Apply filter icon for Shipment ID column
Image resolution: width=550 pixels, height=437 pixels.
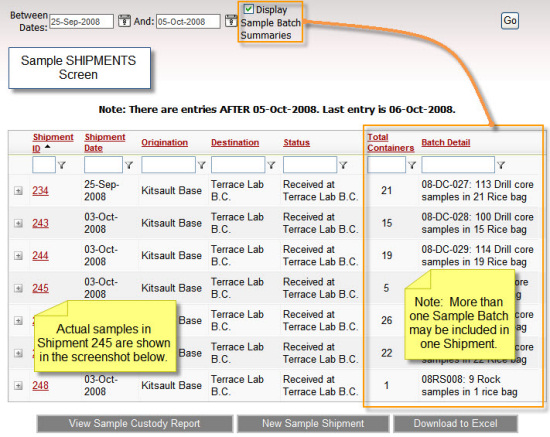(x=62, y=165)
